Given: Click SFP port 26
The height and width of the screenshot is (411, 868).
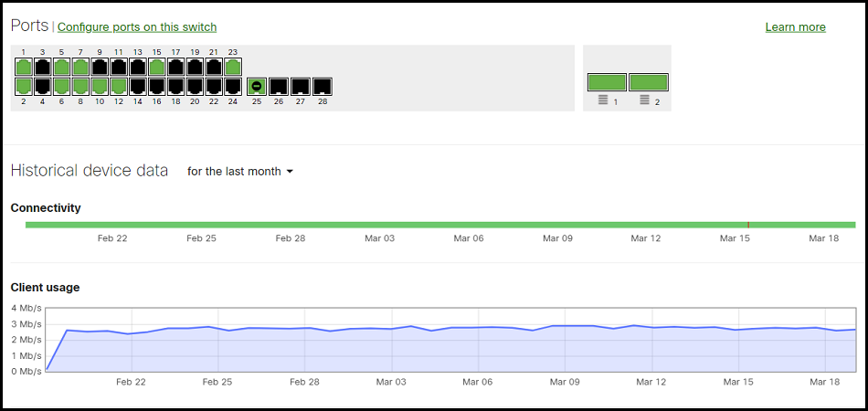Looking at the screenshot, I should pyautogui.click(x=279, y=86).
